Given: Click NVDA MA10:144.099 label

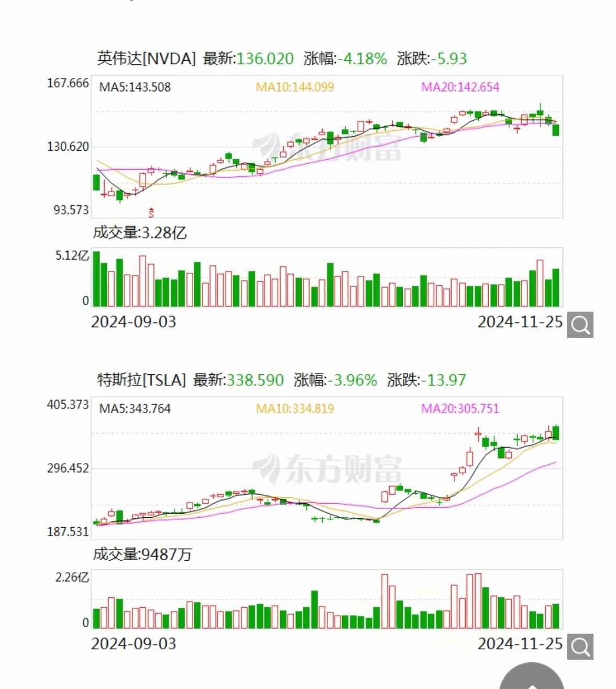Looking at the screenshot, I should [295, 87].
